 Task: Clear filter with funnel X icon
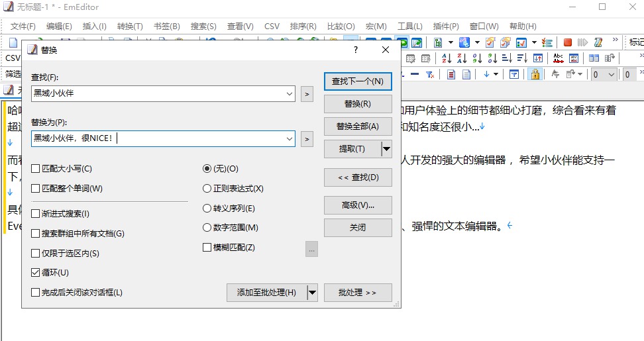pos(429,74)
